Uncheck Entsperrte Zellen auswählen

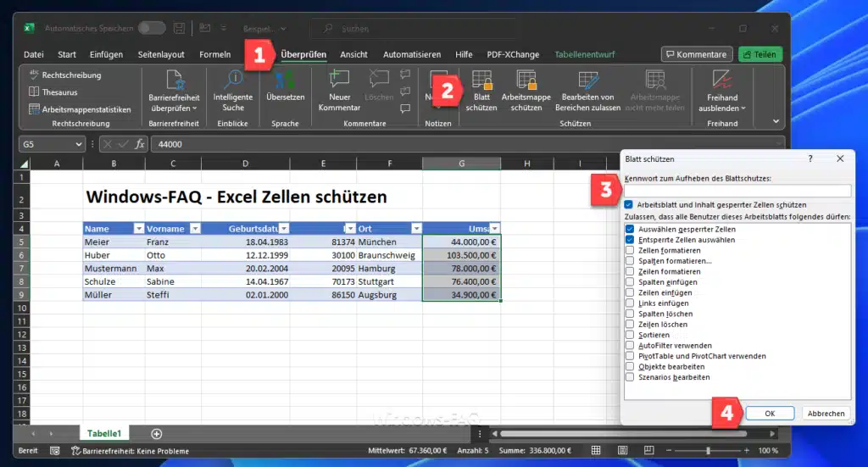click(x=630, y=240)
